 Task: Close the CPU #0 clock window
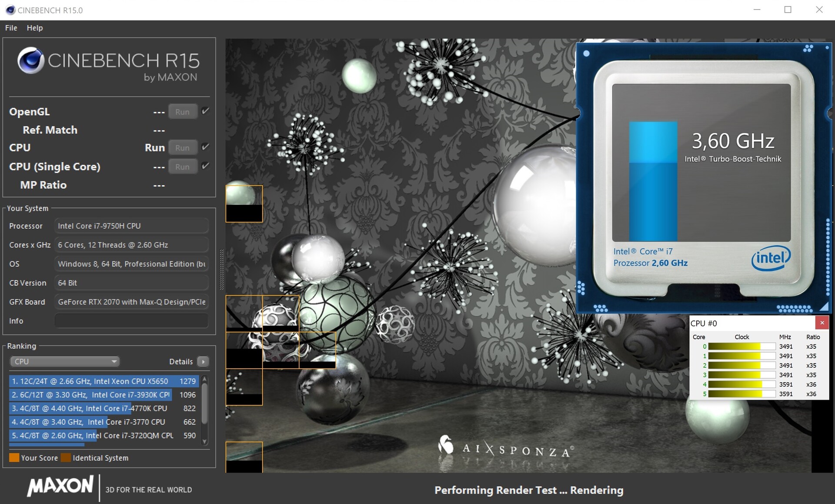click(822, 323)
